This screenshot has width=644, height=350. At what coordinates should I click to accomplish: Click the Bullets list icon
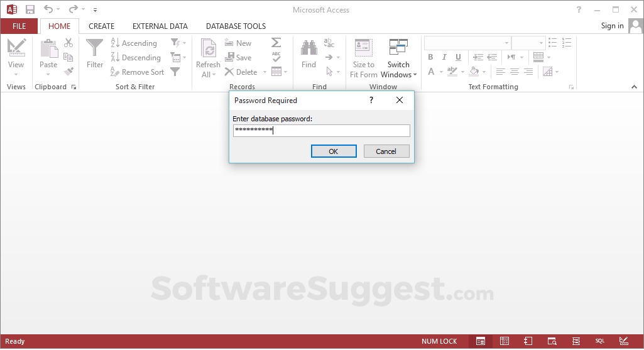(x=553, y=42)
